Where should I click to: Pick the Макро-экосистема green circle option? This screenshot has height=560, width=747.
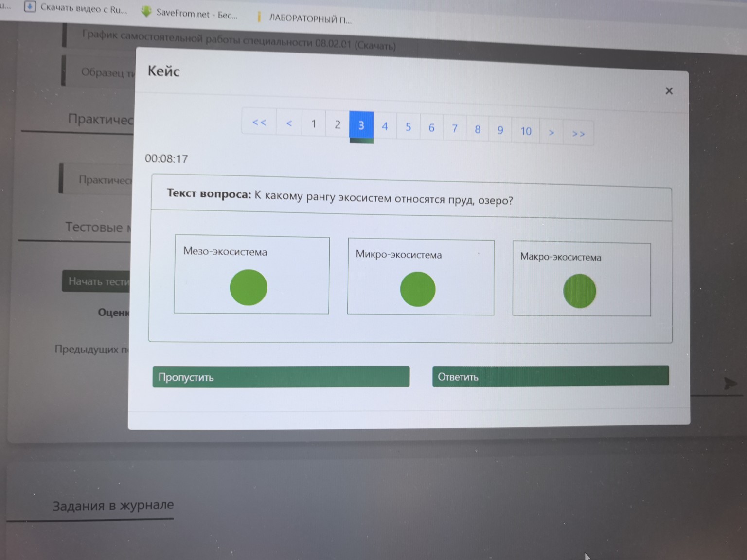click(579, 291)
